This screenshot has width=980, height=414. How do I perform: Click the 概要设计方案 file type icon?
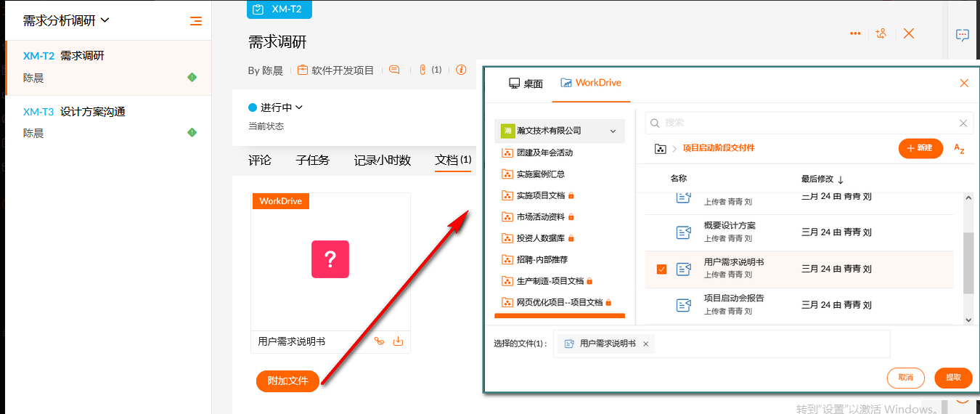coord(684,232)
